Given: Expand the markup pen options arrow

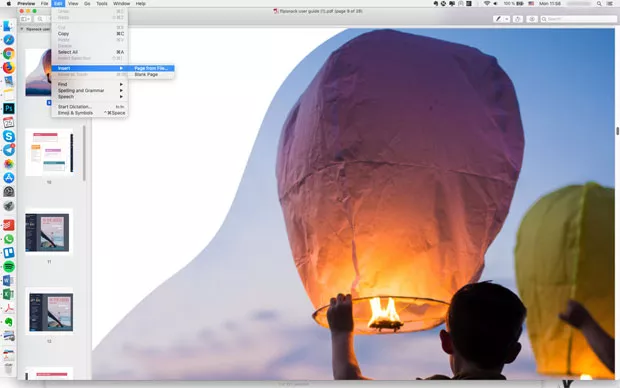Looking at the screenshot, I should (x=507, y=19).
